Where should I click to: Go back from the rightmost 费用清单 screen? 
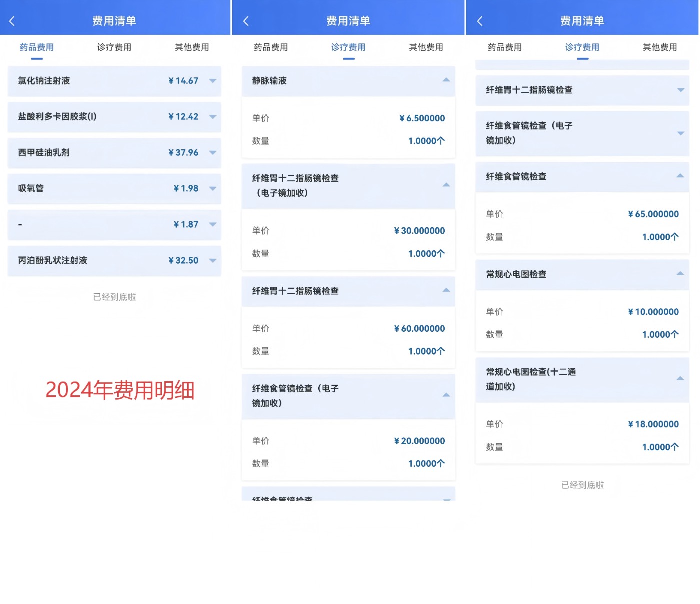coord(480,21)
